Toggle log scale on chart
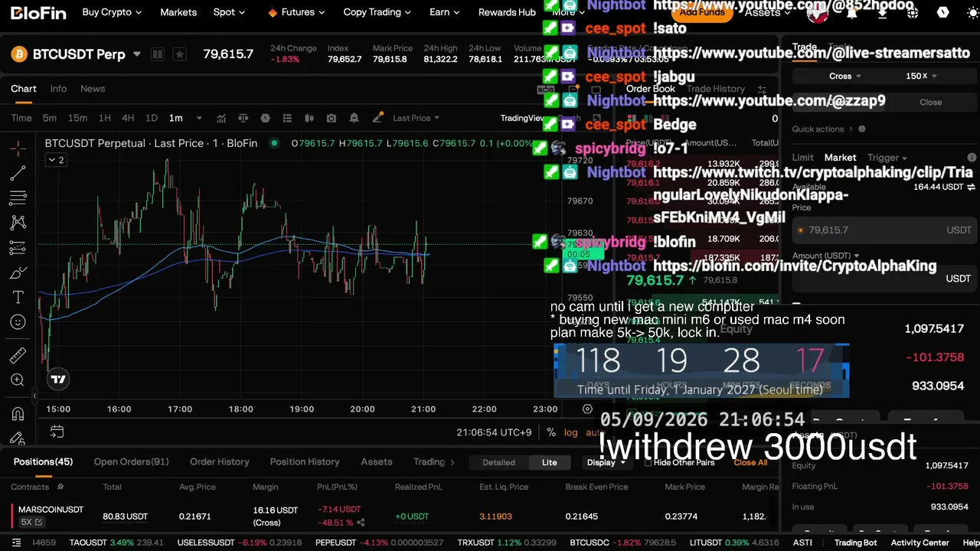Image resolution: width=980 pixels, height=551 pixels. point(571,432)
